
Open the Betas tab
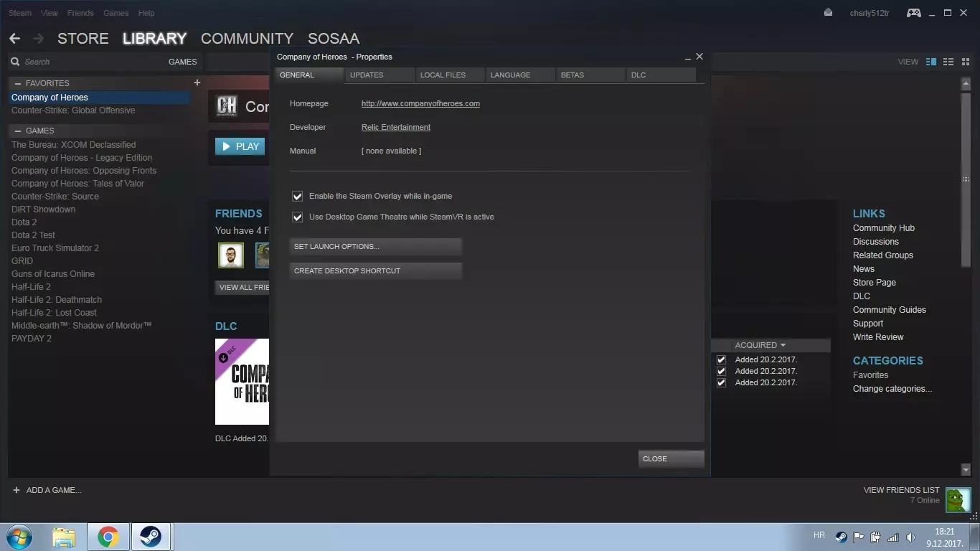click(x=590, y=75)
